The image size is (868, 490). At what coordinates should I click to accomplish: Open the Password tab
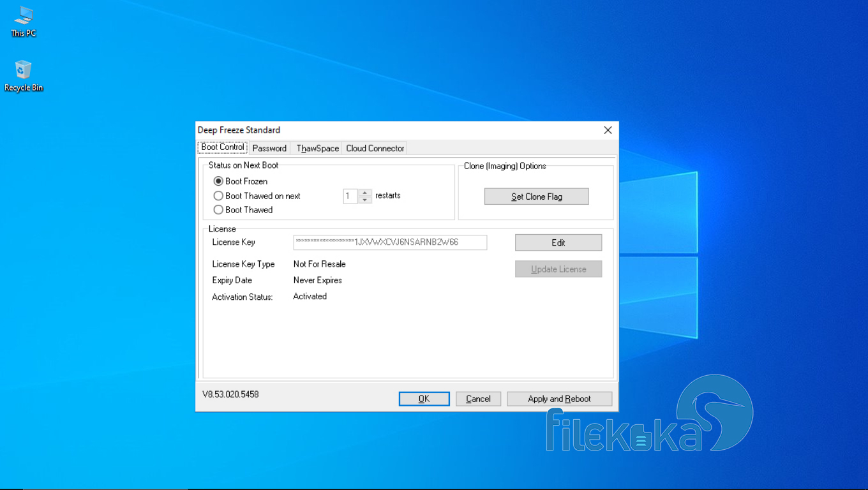point(269,148)
